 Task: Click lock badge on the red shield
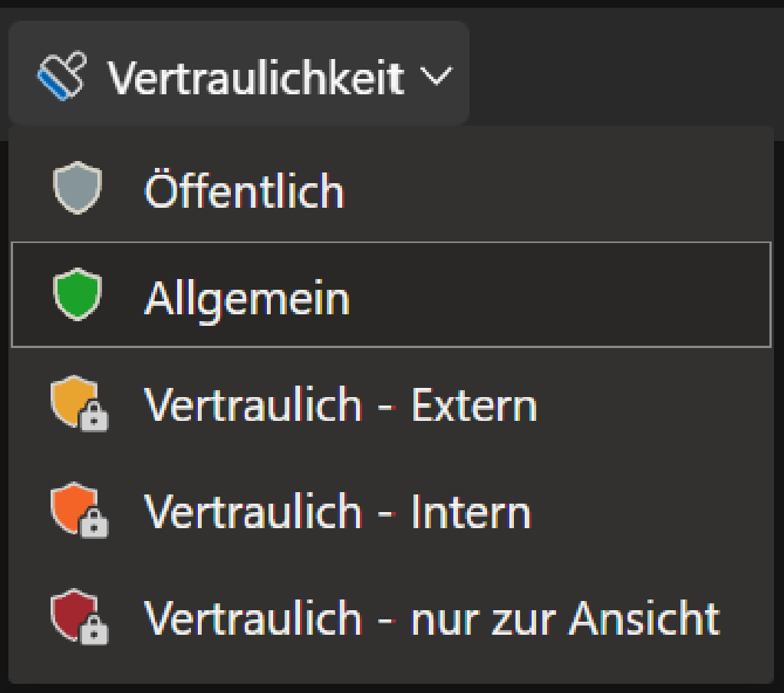94,629
